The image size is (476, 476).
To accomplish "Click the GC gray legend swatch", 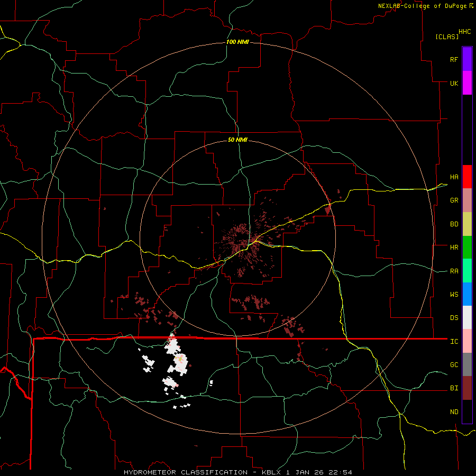I will click(467, 364).
